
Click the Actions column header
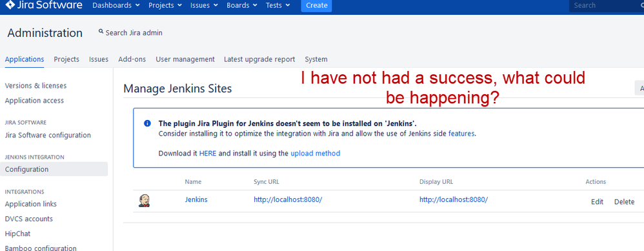point(596,181)
